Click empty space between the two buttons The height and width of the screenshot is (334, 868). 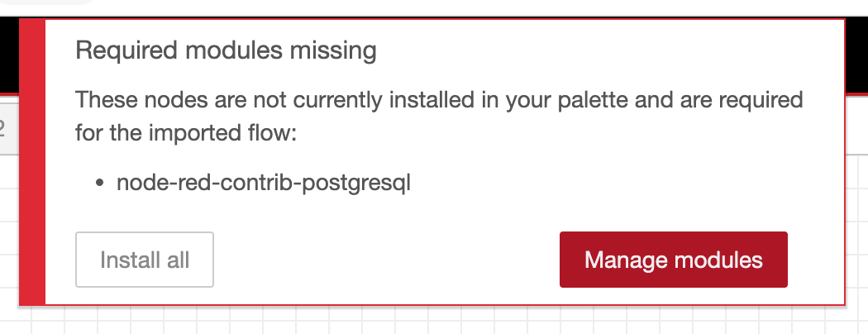(x=386, y=260)
